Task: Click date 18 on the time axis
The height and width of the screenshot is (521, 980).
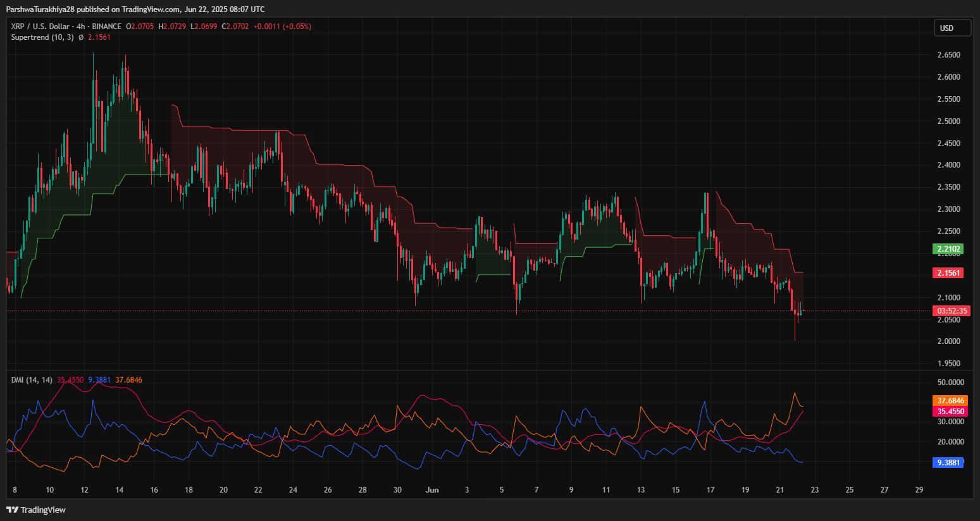Action: [189, 490]
